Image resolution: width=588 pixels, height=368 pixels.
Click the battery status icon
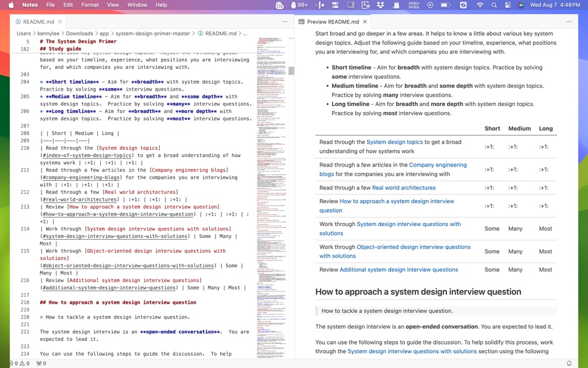[x=446, y=5]
